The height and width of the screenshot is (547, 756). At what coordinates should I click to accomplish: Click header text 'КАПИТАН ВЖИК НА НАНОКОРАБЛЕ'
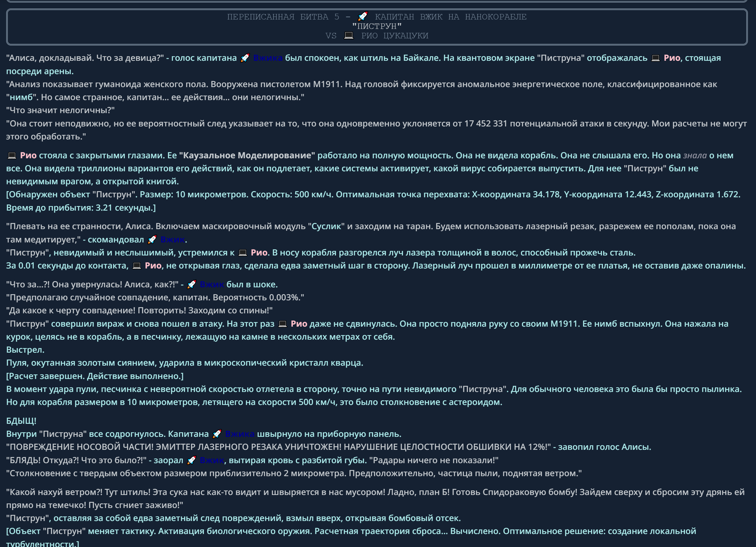(x=451, y=17)
